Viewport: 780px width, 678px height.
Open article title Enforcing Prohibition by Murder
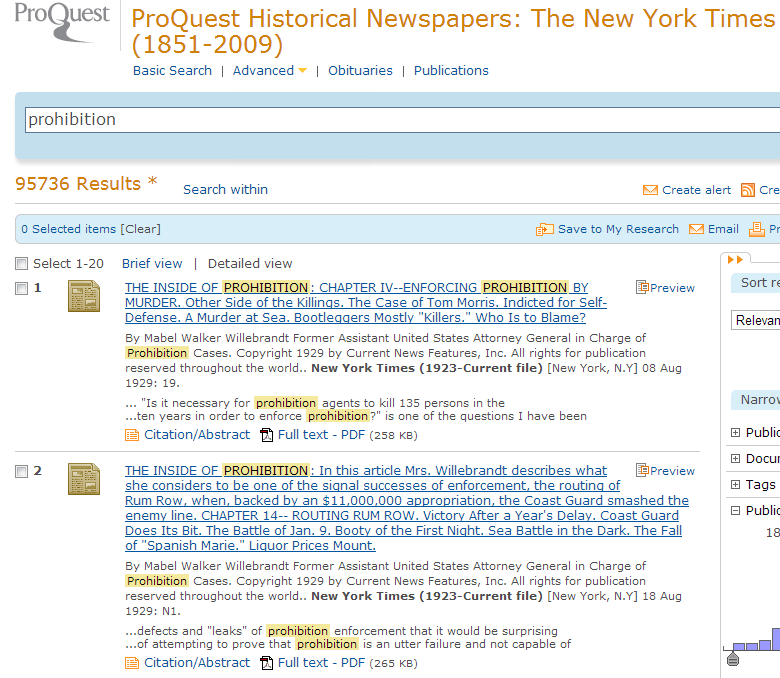(x=366, y=302)
